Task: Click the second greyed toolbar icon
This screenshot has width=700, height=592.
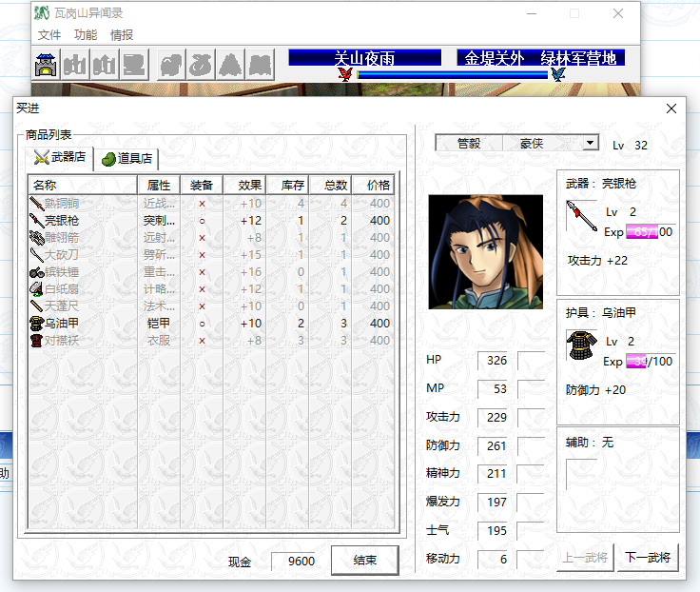Action: (x=75, y=65)
